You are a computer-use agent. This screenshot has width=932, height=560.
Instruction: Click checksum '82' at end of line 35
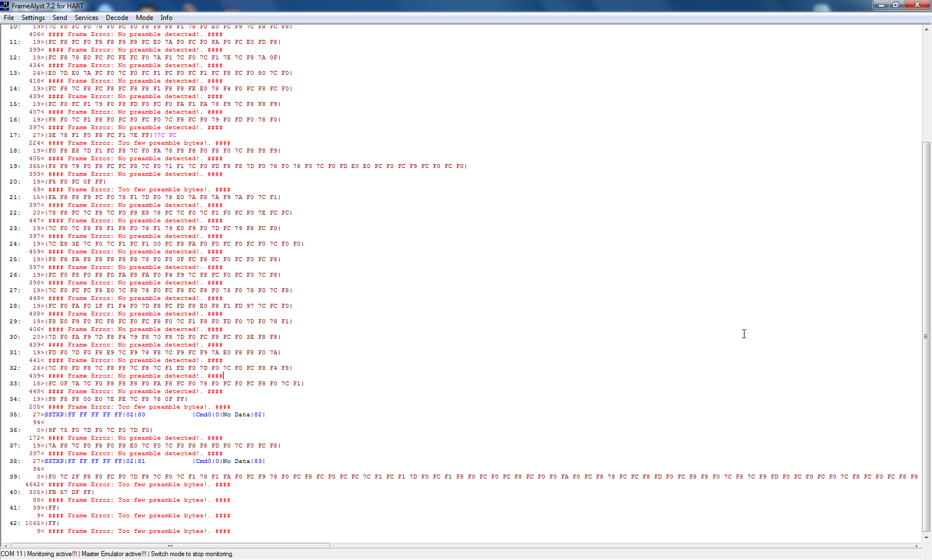click(258, 415)
